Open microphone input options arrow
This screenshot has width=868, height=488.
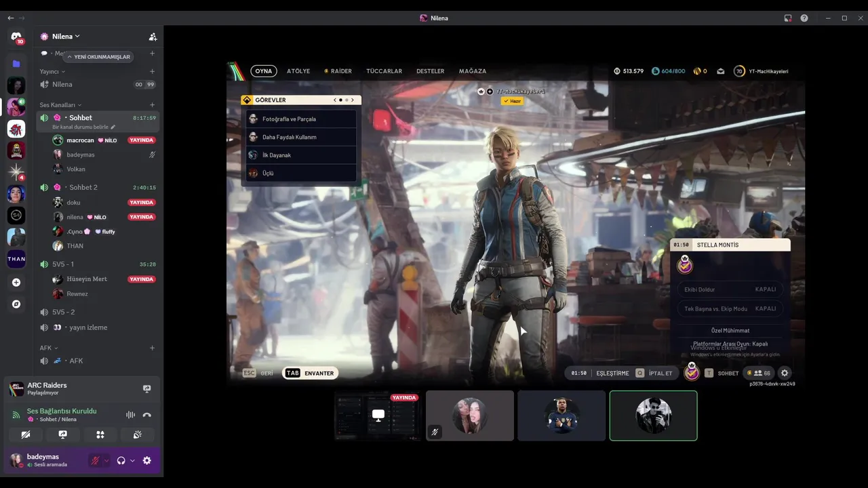[x=106, y=460]
